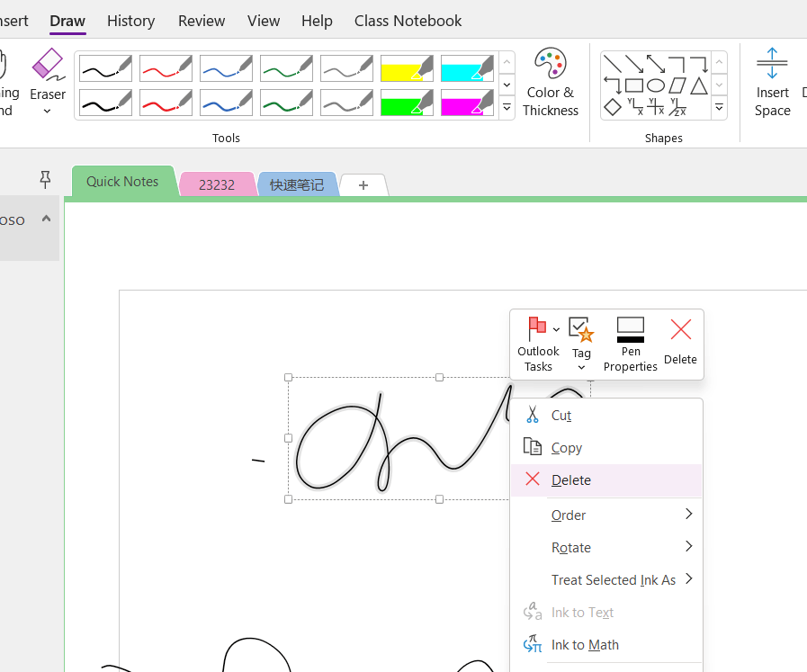This screenshot has width=807, height=672.
Task: Pick the thin green pen
Action: pyautogui.click(x=286, y=68)
